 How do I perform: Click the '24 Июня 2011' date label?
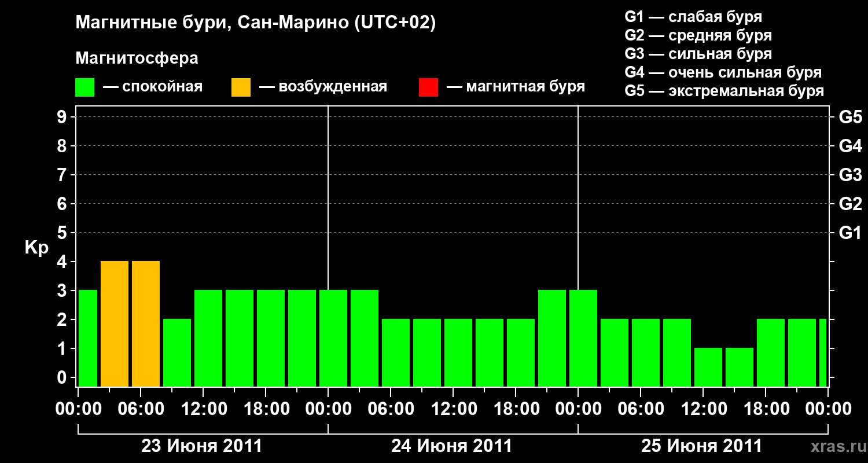point(452,446)
